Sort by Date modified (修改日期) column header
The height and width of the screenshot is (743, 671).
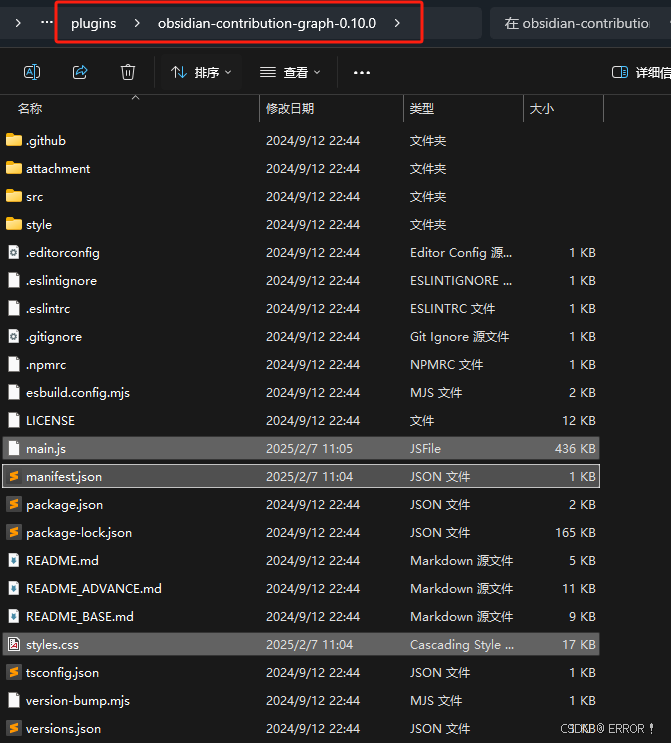[x=290, y=109]
